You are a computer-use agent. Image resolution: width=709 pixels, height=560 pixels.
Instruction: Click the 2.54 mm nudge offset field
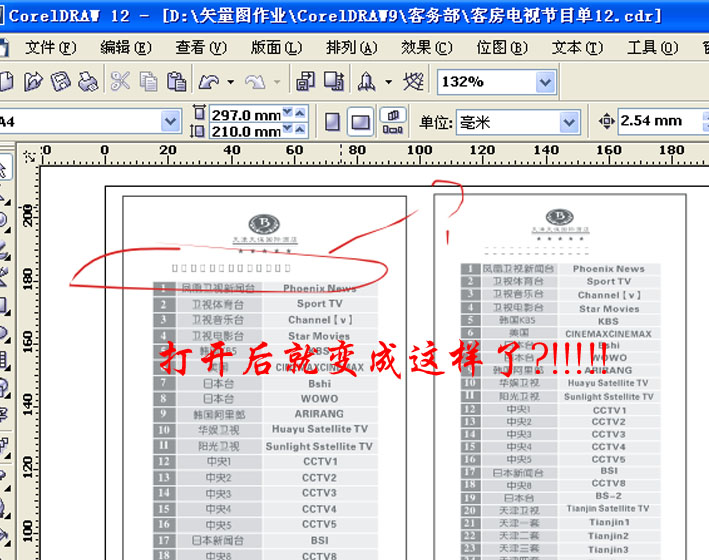click(660, 121)
